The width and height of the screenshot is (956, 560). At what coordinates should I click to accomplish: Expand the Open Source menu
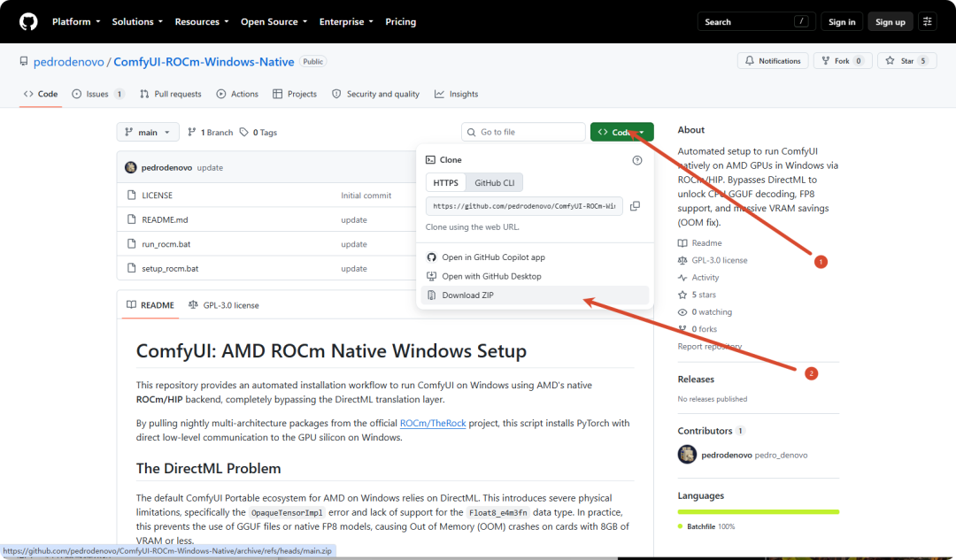point(274,22)
